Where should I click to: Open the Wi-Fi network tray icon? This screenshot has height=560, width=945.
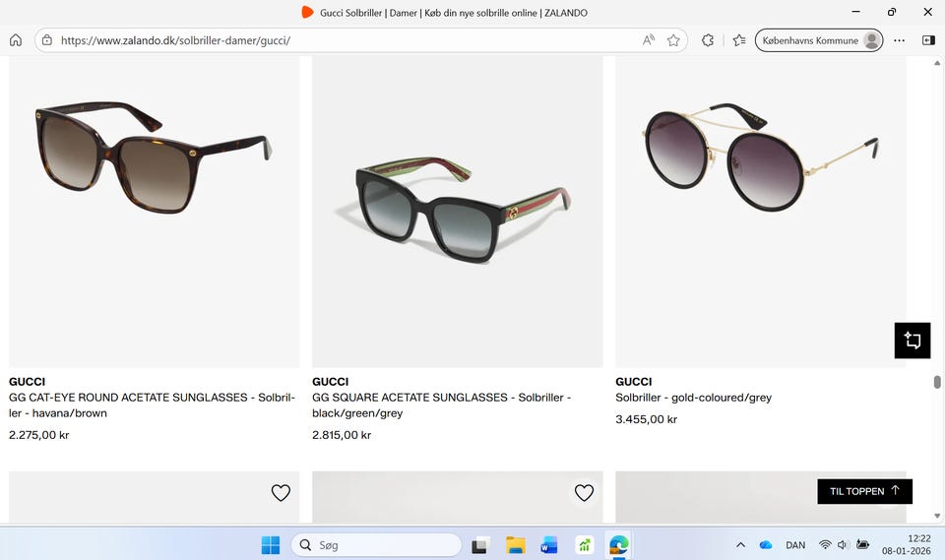pyautogui.click(x=825, y=545)
